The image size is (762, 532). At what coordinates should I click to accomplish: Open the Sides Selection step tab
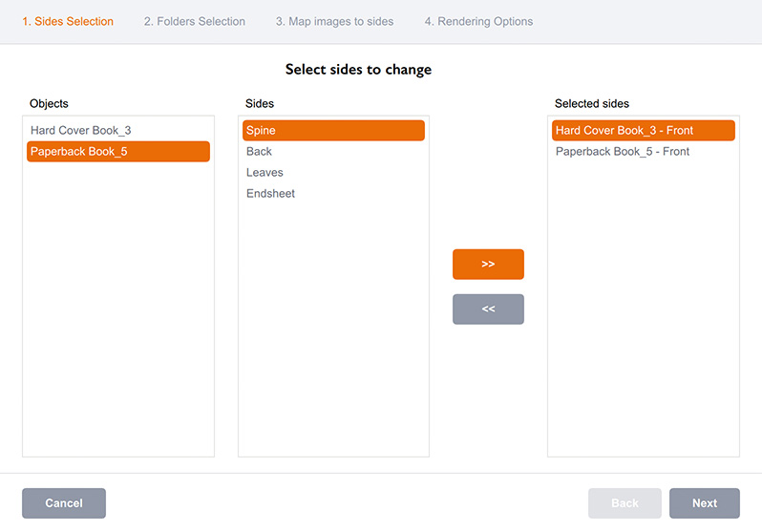tap(68, 21)
